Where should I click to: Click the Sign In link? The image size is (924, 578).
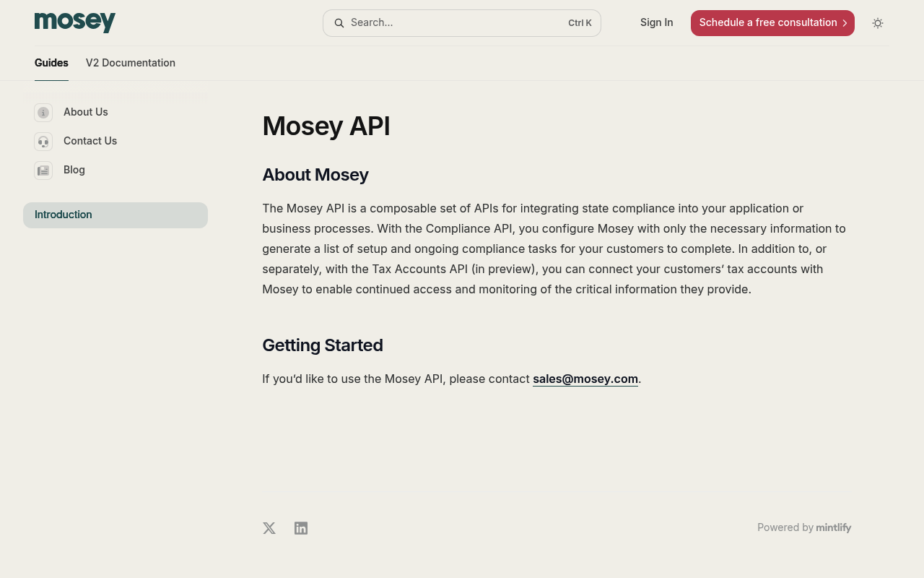(656, 22)
